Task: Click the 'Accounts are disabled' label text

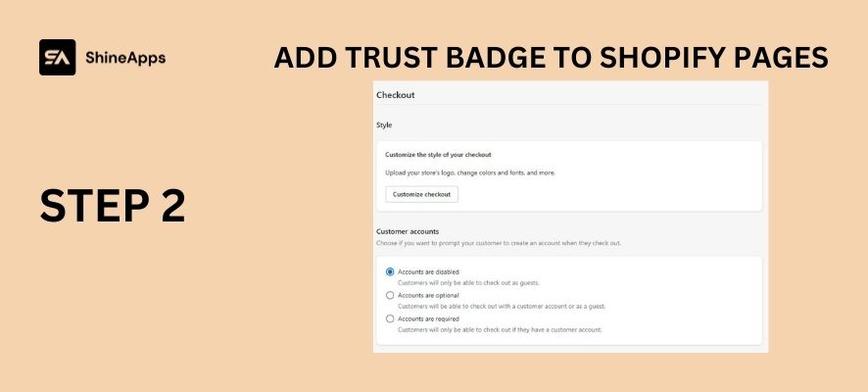Action: click(x=428, y=271)
